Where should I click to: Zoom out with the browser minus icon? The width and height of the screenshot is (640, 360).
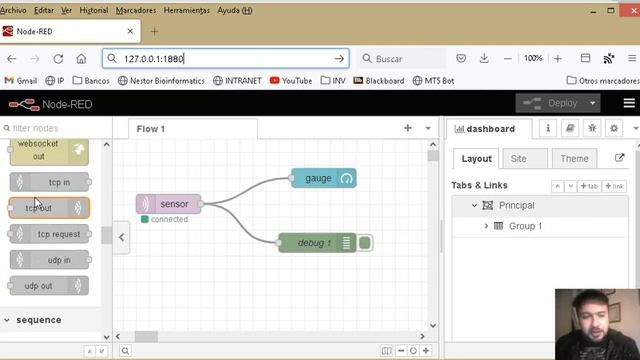507,59
